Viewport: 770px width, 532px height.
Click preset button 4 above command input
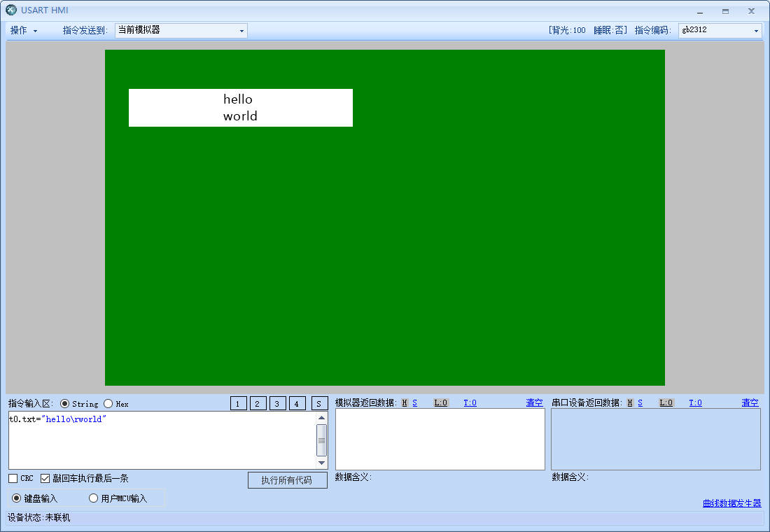tap(297, 403)
